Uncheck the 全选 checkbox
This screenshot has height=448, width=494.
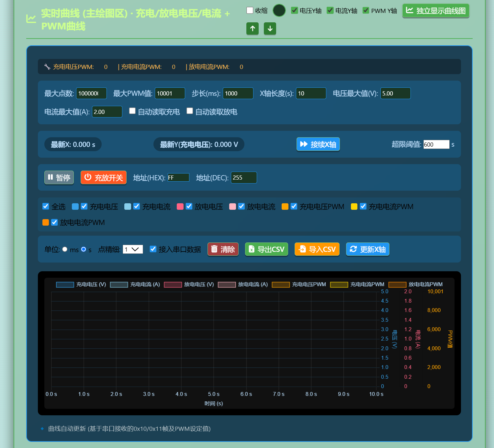click(x=46, y=206)
